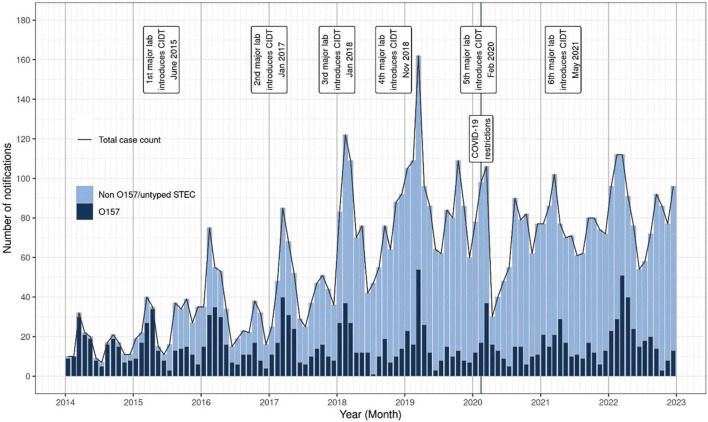This screenshot has width=708, height=422.
Task: Click the 180 value on y-axis
Action: click(25, 20)
